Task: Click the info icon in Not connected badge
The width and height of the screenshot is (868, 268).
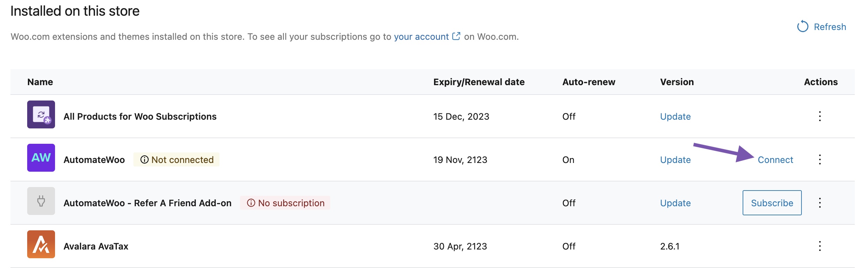Action: 145,159
